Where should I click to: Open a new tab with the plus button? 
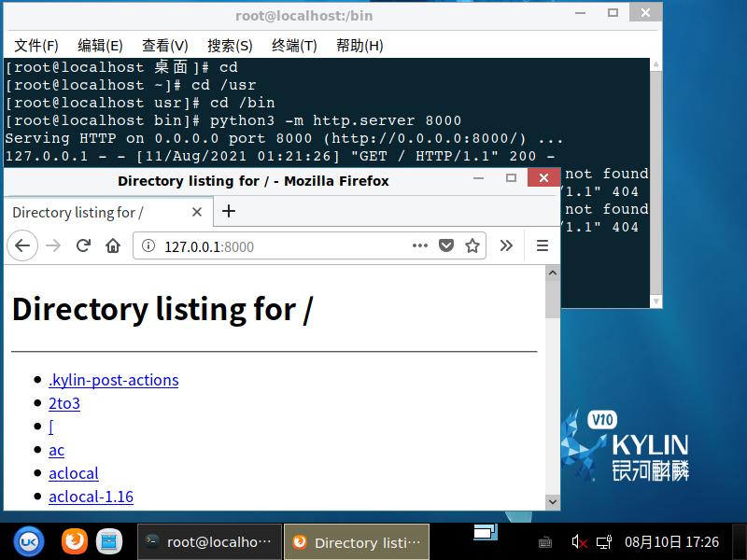point(228,211)
